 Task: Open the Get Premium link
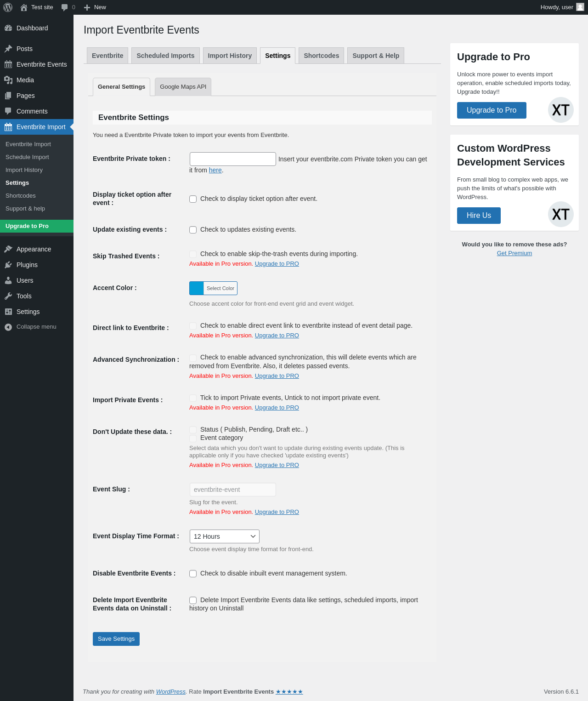click(x=514, y=253)
